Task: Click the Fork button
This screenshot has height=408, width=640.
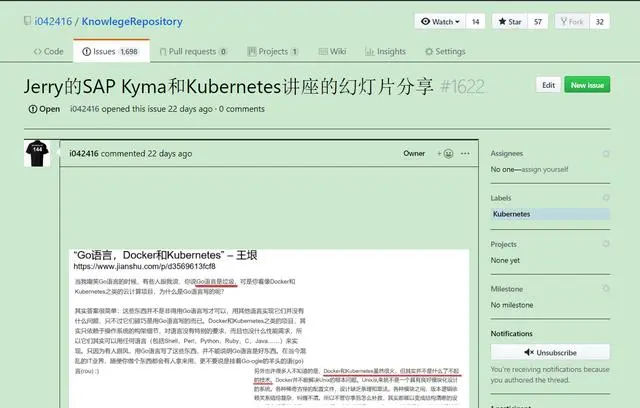Action: click(x=572, y=22)
